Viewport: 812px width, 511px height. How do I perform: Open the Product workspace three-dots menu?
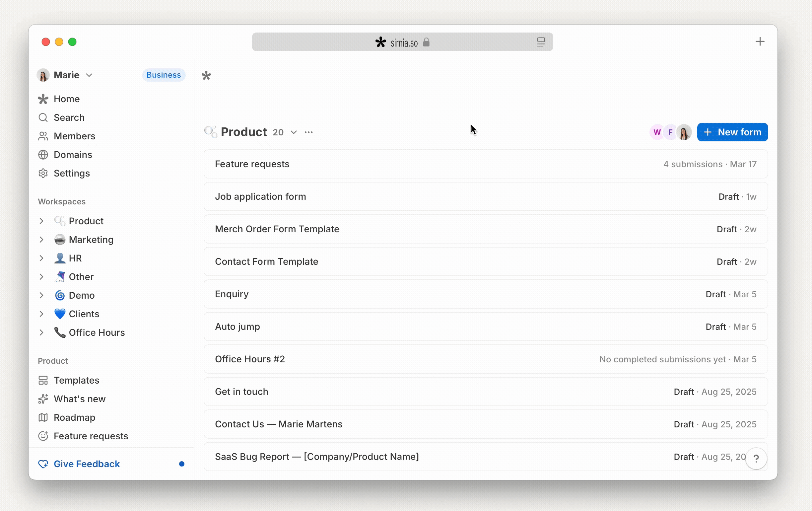pos(308,132)
